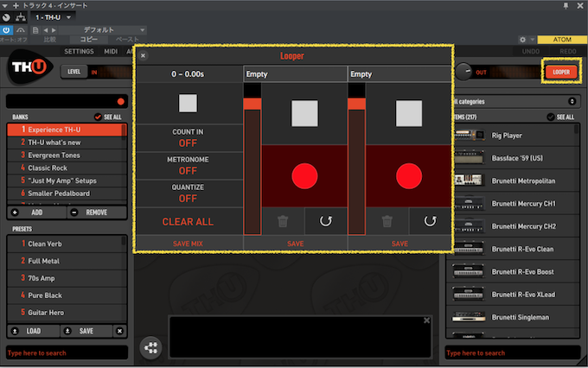Image resolution: width=588 pixels, height=368 pixels.
Task: Save the second loop track
Action: point(399,244)
